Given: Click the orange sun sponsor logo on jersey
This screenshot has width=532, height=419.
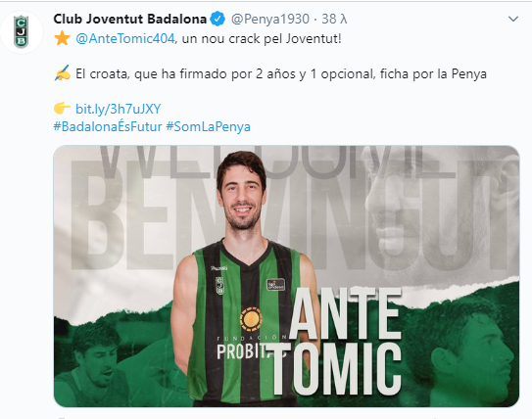Looking at the screenshot, I should pos(251,319).
